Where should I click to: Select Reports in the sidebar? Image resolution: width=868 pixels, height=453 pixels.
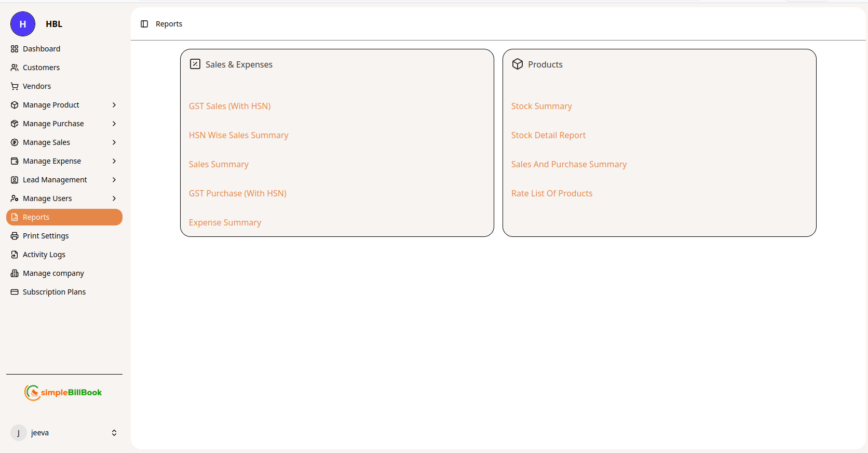point(64,217)
